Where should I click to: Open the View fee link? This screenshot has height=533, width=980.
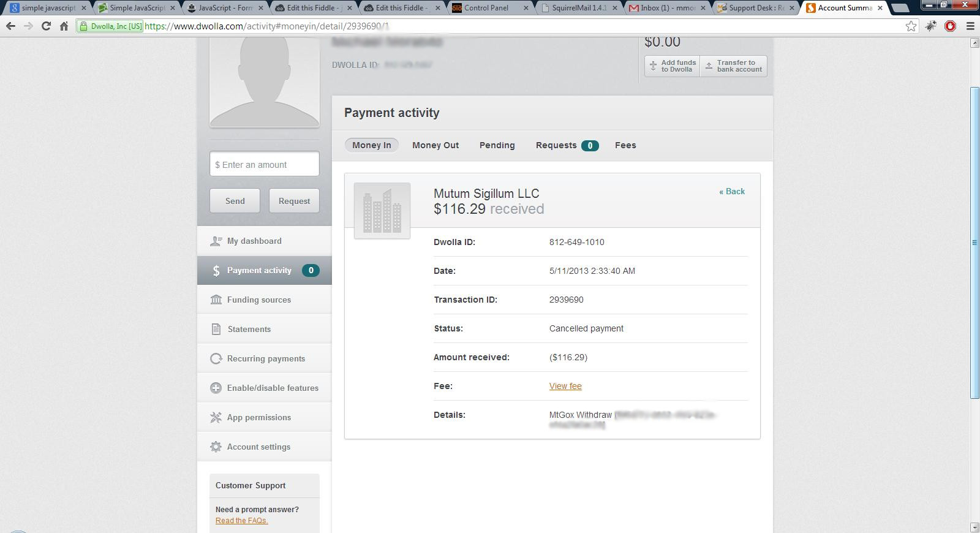tap(565, 386)
